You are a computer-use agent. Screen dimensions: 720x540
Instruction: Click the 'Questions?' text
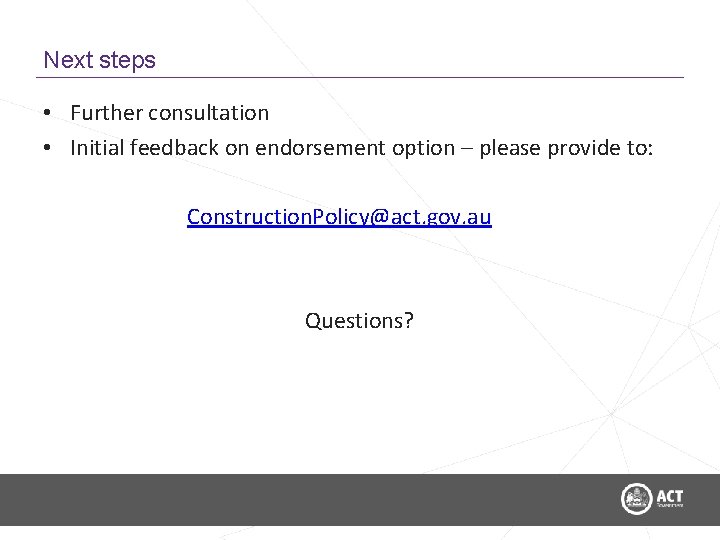coord(359,321)
